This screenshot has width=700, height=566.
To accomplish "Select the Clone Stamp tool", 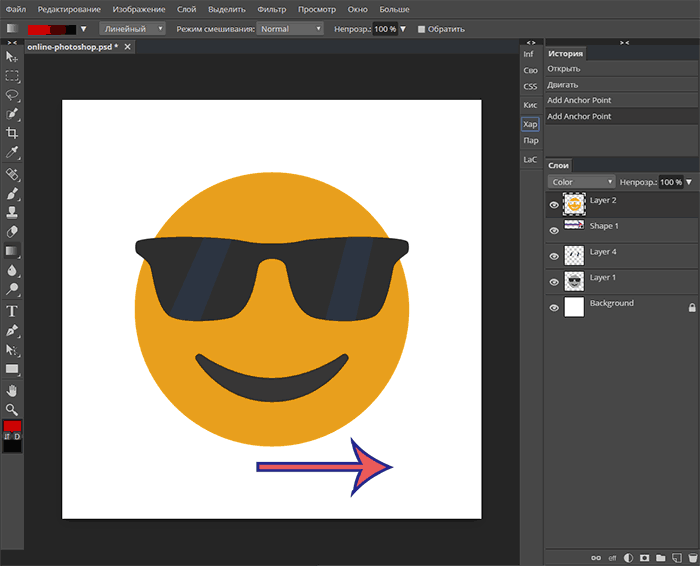I will pyautogui.click(x=12, y=212).
